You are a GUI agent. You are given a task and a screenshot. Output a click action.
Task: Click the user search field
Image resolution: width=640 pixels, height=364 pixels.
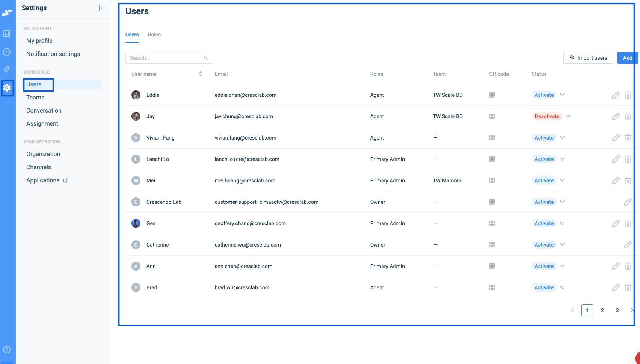pyautogui.click(x=165, y=58)
